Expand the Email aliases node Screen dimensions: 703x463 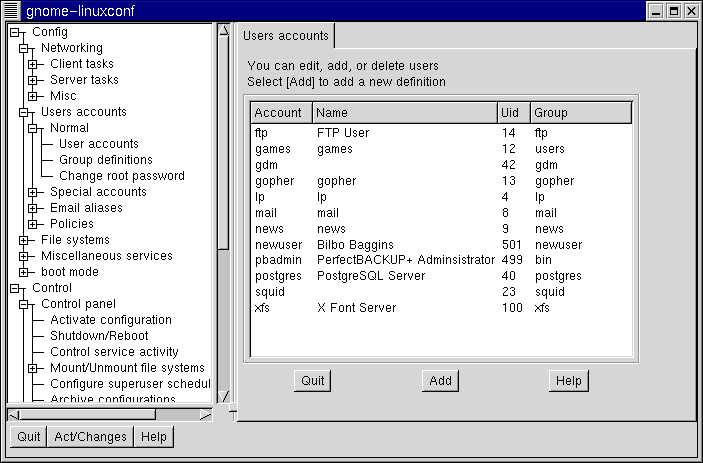pos(32,208)
